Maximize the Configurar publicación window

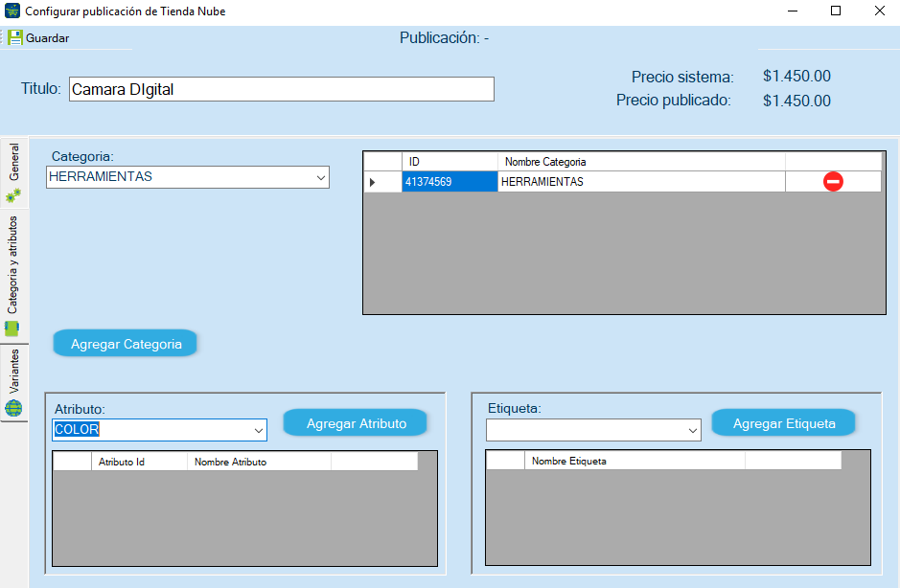click(836, 11)
